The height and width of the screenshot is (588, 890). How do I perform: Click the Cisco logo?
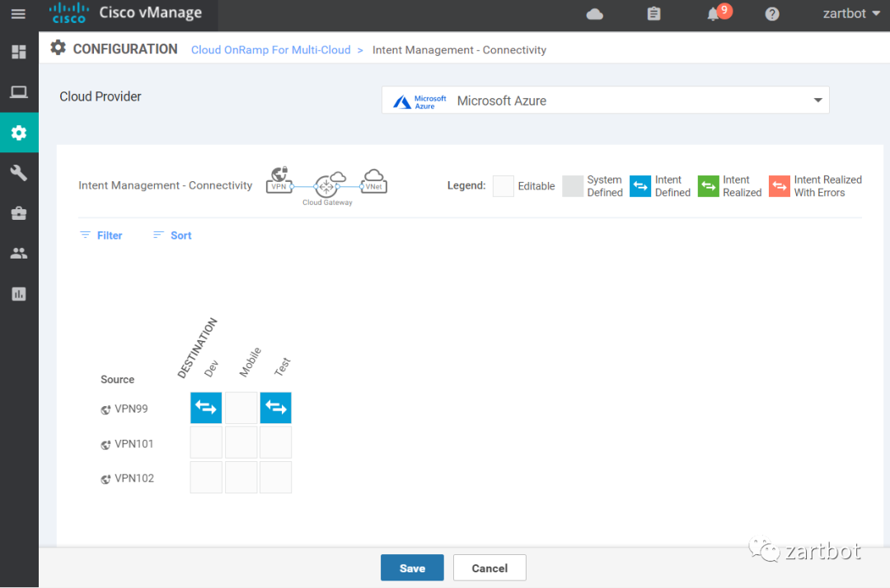pyautogui.click(x=68, y=13)
